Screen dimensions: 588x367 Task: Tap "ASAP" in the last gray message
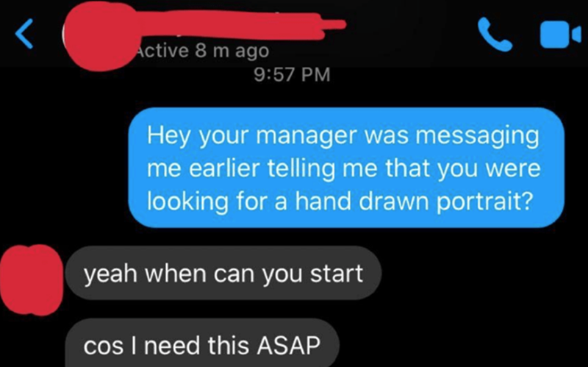(x=288, y=345)
